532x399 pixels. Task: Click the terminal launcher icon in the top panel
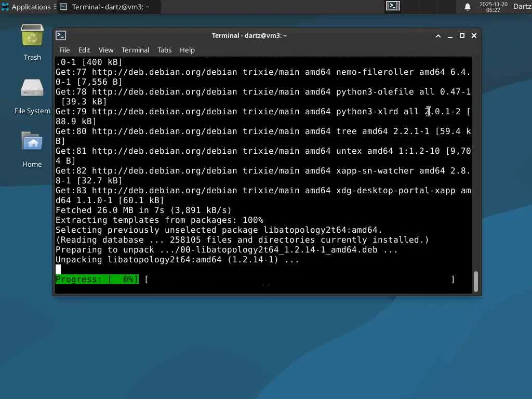393,6
